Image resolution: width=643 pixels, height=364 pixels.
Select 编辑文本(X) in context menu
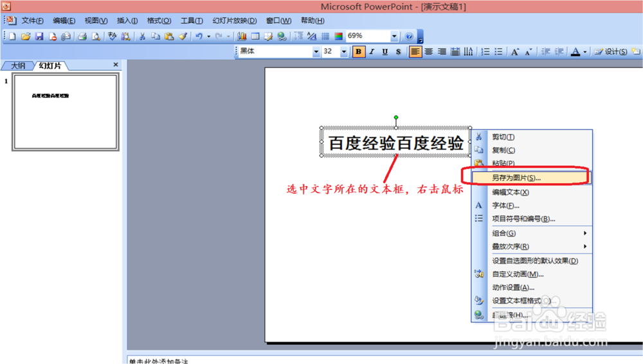(531, 192)
